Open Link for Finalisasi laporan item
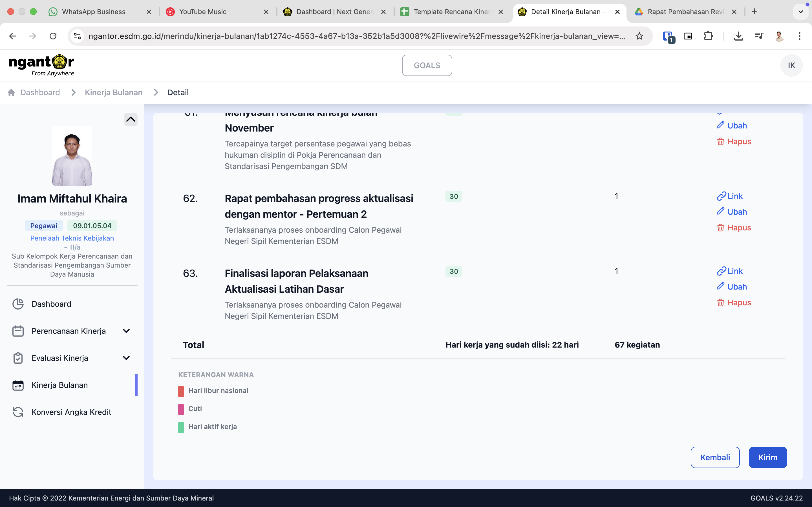Screen dimensions: 812x507 [x=730, y=271]
